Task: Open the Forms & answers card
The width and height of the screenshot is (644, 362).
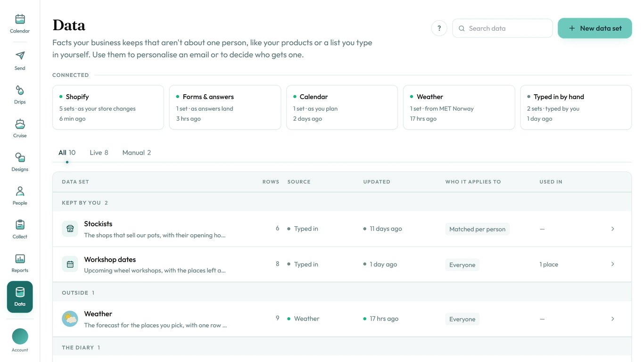Action: click(x=225, y=107)
